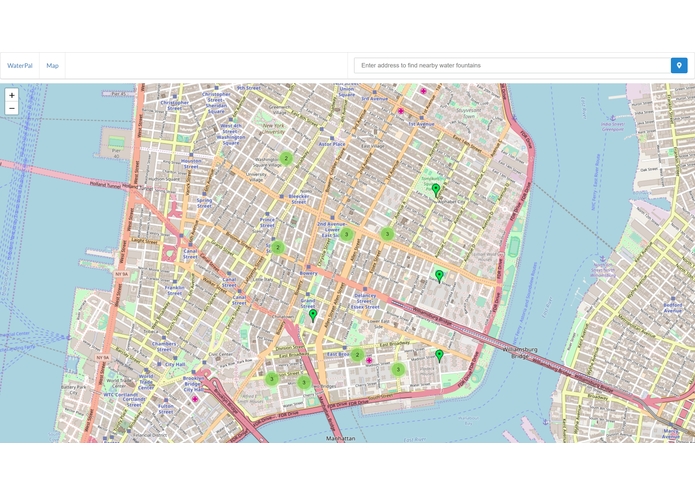Click the Delancey Street-Essex Street station label
695x494 pixels.
(x=365, y=301)
